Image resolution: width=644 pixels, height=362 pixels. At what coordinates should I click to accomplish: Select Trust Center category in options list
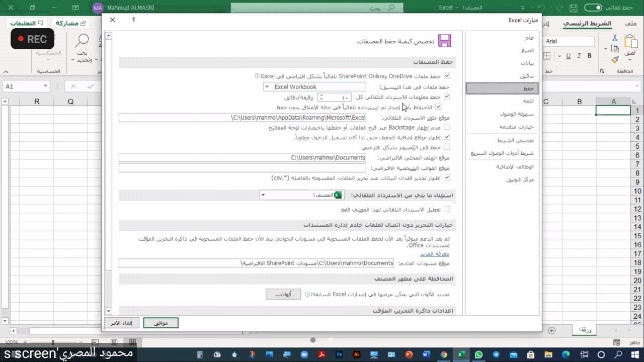(x=502, y=179)
